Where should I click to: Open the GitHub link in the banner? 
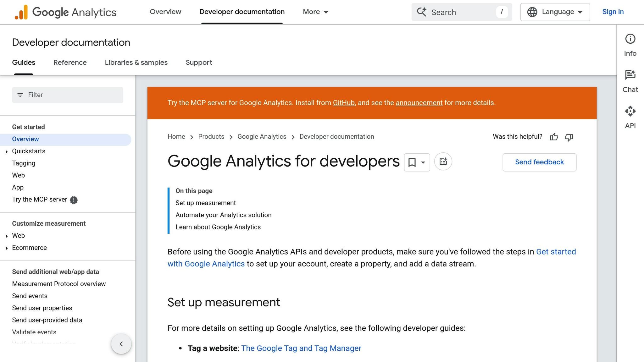click(344, 103)
